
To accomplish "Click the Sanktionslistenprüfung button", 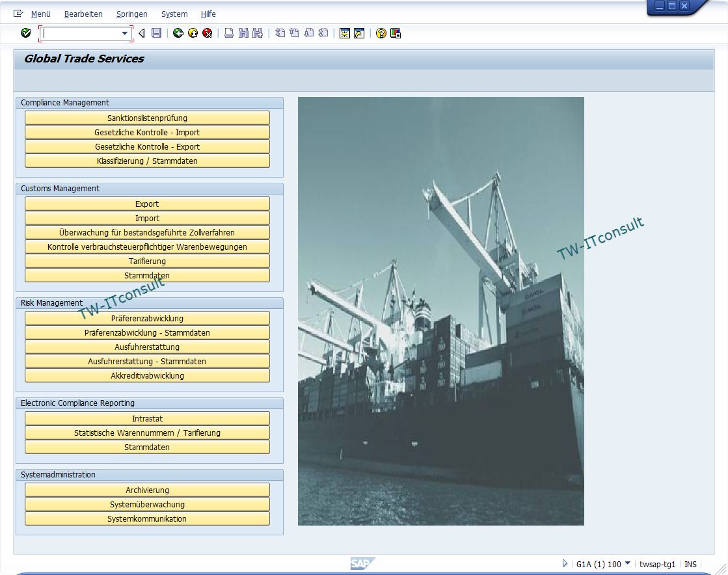I will click(147, 118).
